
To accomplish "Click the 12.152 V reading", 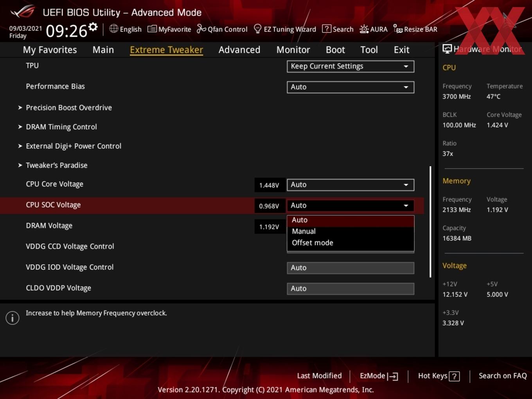I will tap(455, 295).
